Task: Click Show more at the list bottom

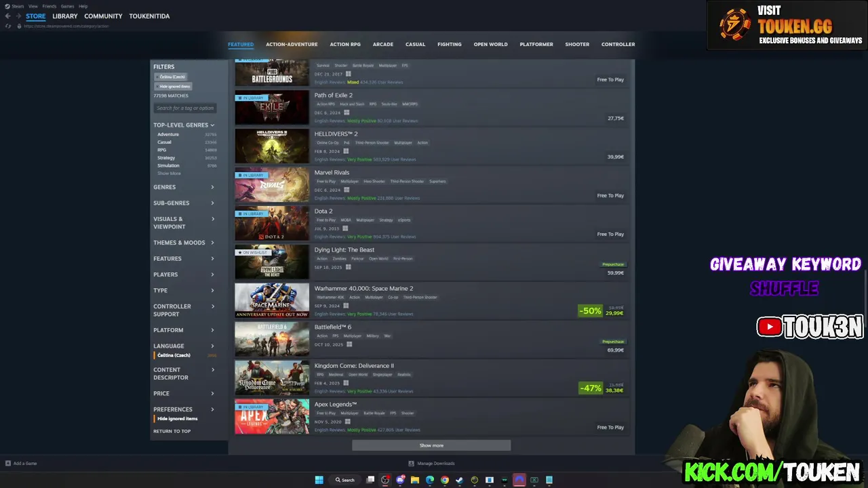Action: point(431,445)
